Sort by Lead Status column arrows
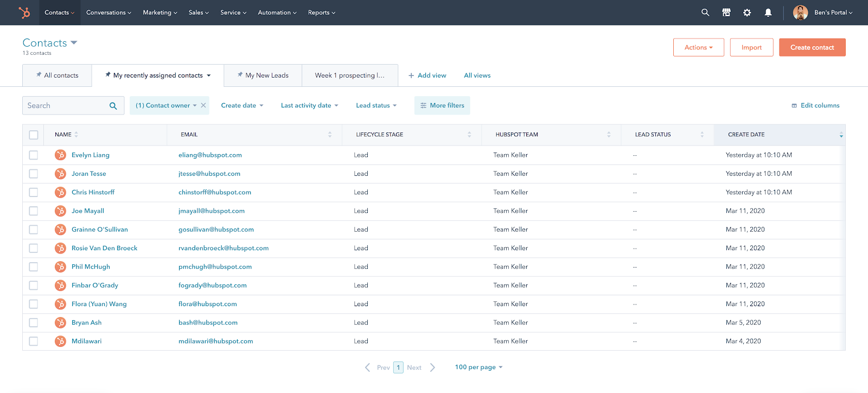 702,135
